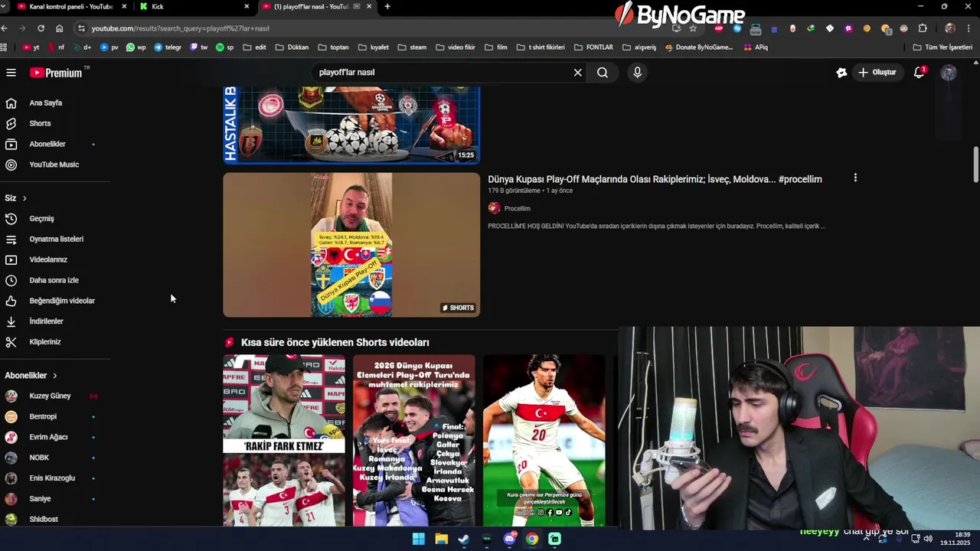Open the Dükkan bookmark folder

pyautogui.click(x=292, y=47)
